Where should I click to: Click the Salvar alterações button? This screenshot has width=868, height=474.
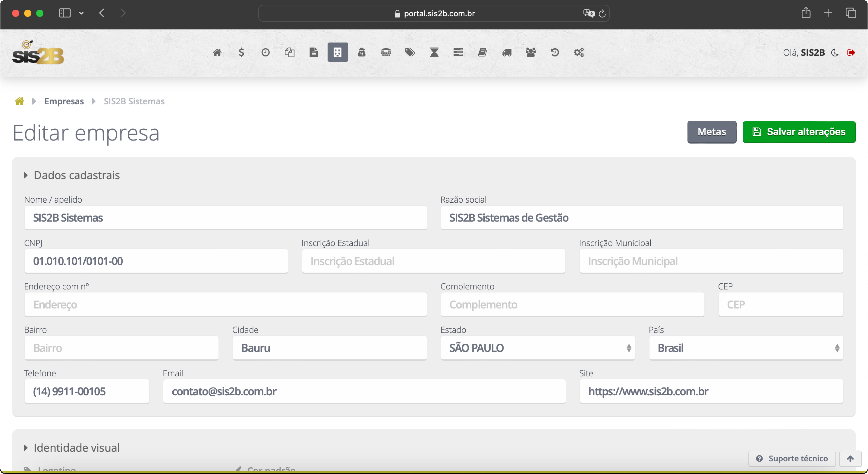[x=799, y=132]
